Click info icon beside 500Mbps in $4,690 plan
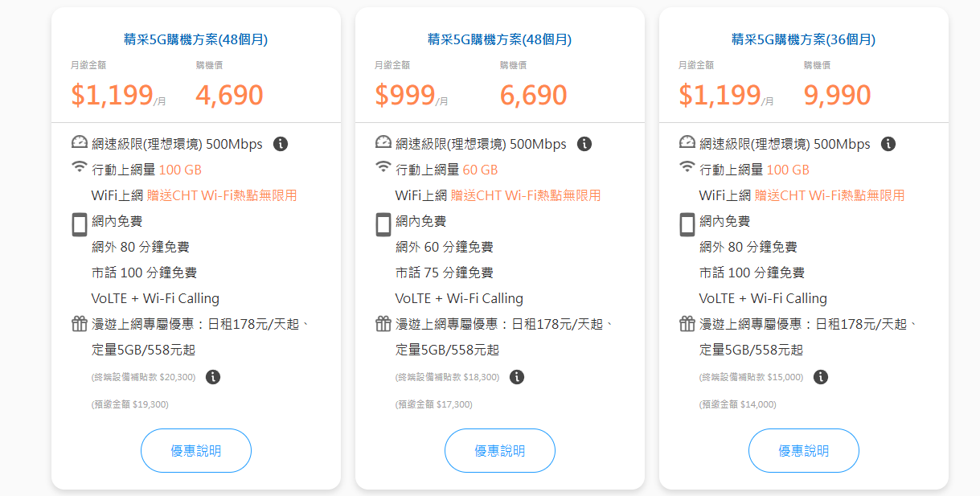The height and width of the screenshot is (496, 980). click(281, 144)
